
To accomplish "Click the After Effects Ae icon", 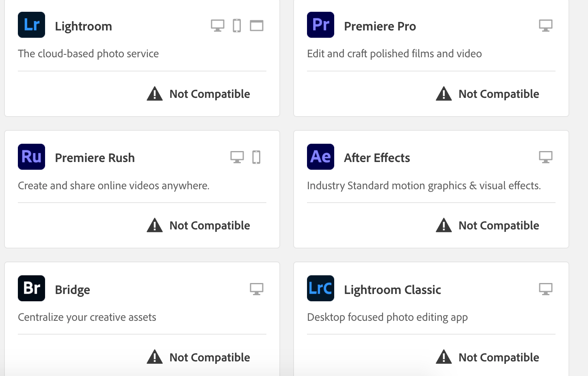I will 320,157.
